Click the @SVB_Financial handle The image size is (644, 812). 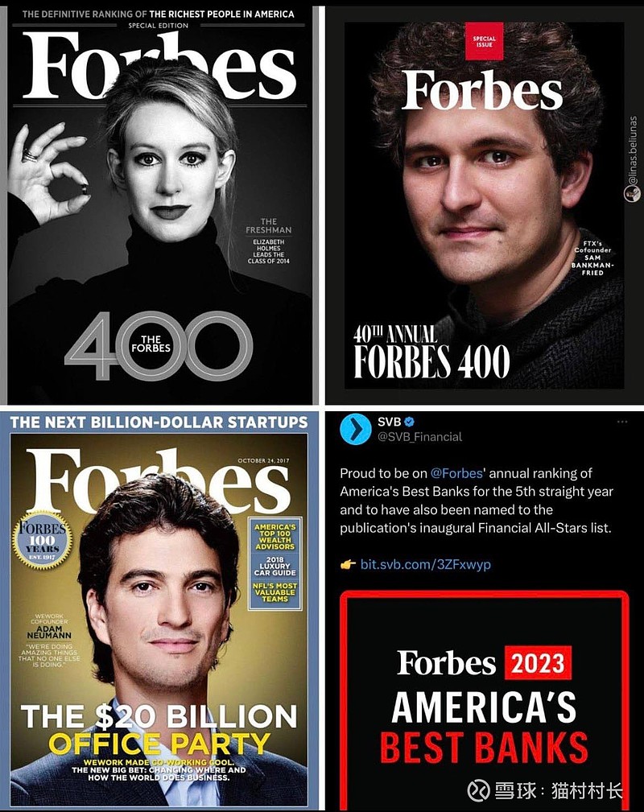click(419, 437)
